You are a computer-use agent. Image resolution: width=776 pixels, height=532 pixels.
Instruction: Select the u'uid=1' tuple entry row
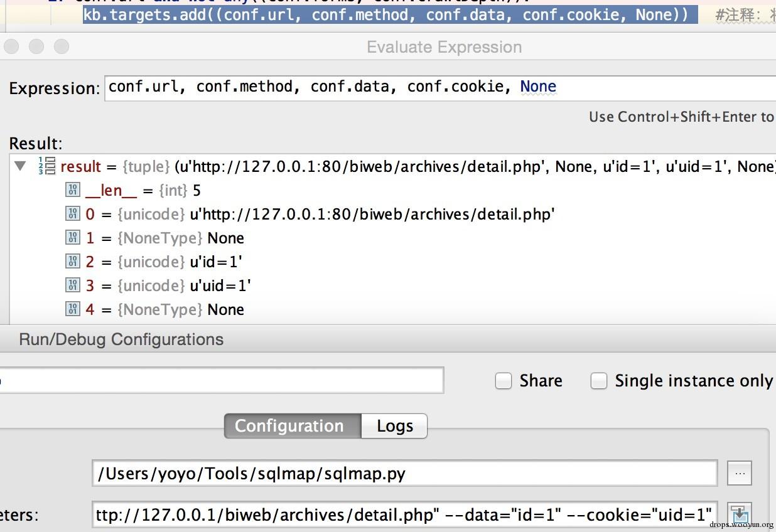coord(220,285)
